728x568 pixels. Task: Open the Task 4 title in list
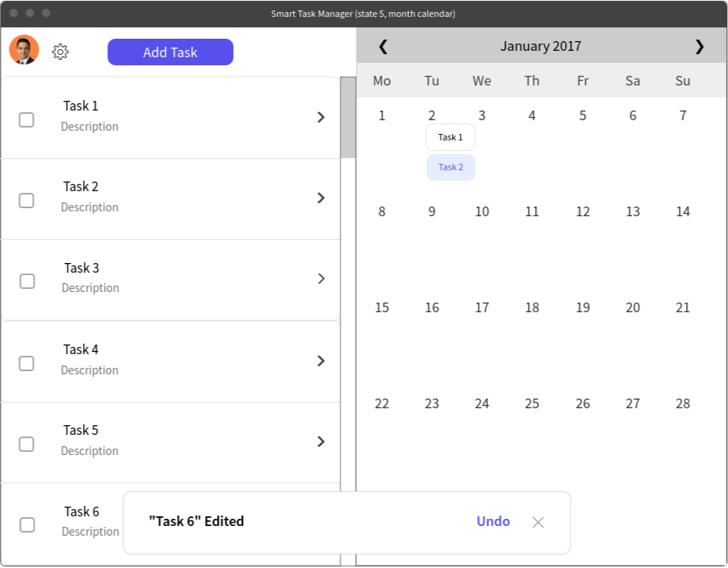click(81, 349)
